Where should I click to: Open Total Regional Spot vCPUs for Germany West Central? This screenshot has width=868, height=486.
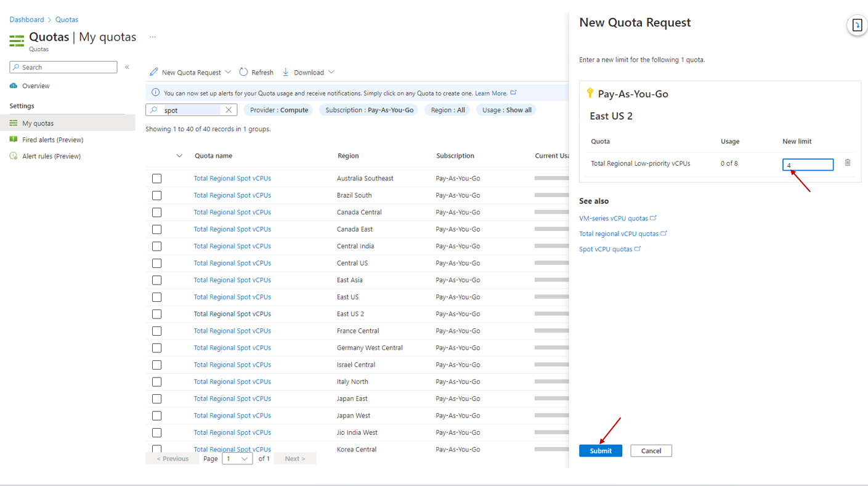232,348
